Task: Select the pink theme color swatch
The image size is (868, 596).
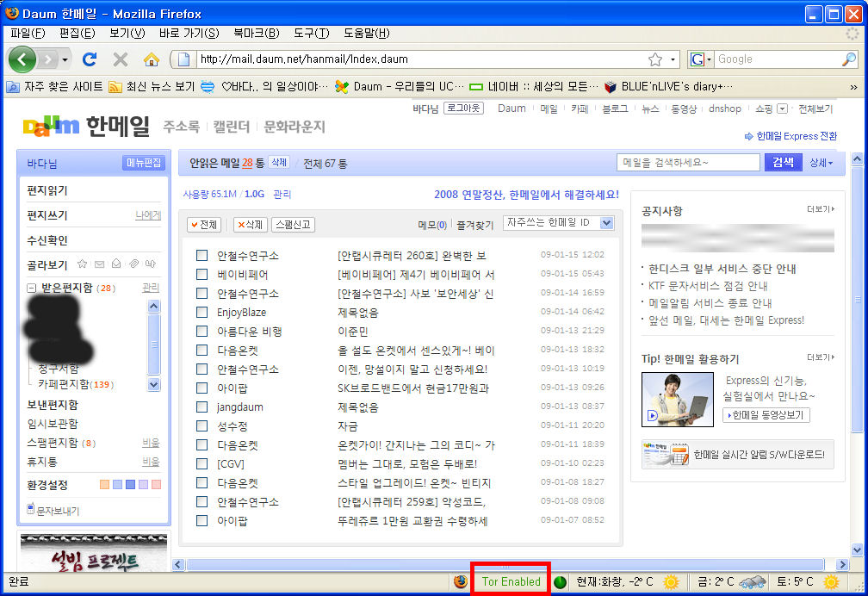Action: [156, 485]
